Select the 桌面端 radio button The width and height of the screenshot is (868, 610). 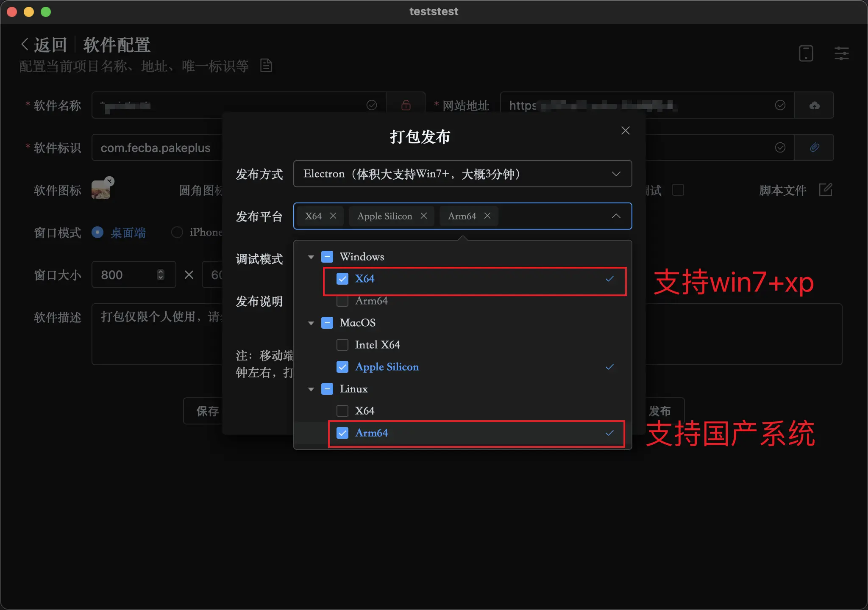point(97,232)
